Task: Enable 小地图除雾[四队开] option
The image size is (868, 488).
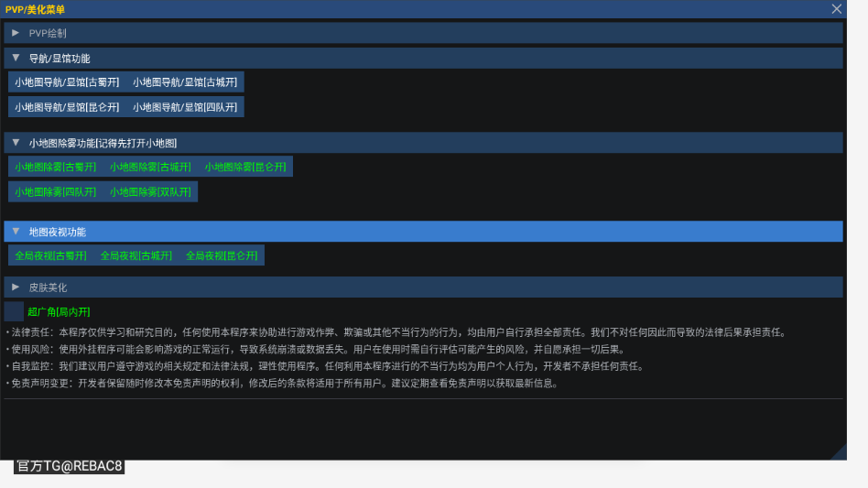Action: coord(55,192)
